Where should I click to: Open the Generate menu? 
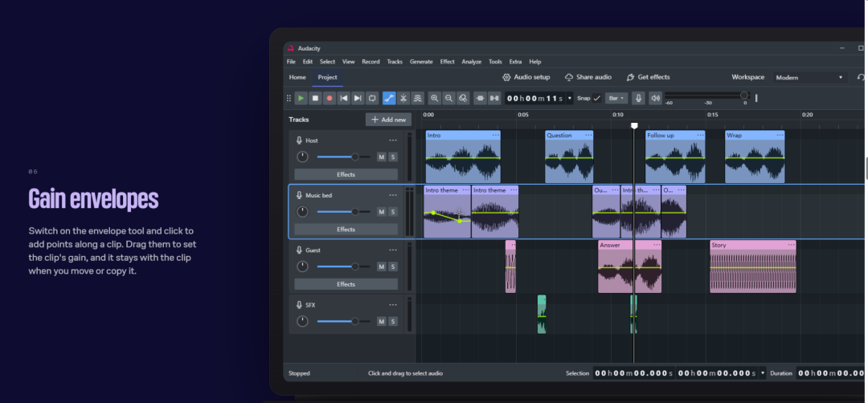(x=421, y=62)
